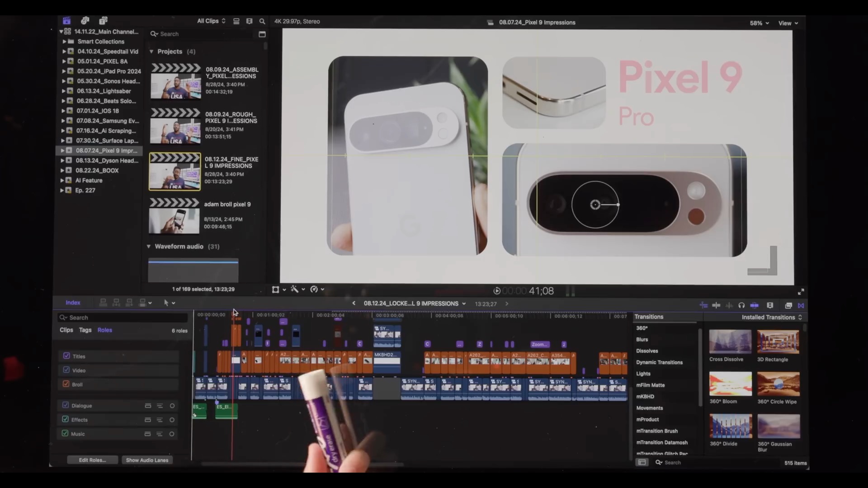Click the Show Audio Lanes button

(x=147, y=460)
